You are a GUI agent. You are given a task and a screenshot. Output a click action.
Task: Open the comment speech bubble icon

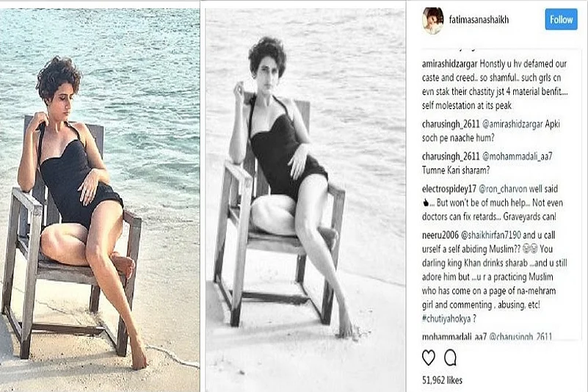pyautogui.click(x=450, y=357)
